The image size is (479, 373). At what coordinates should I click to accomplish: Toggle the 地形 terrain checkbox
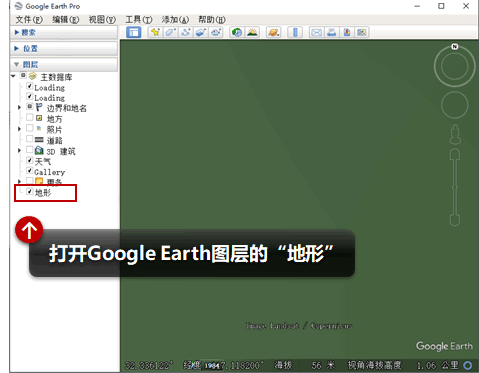30,192
